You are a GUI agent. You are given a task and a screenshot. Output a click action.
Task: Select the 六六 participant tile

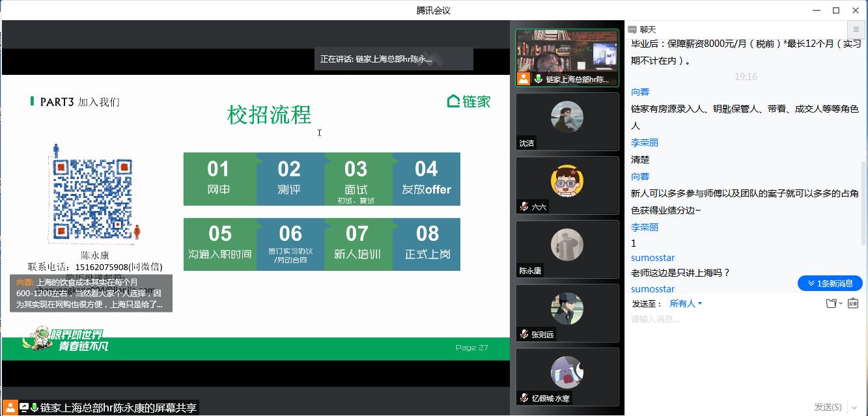[x=567, y=186]
